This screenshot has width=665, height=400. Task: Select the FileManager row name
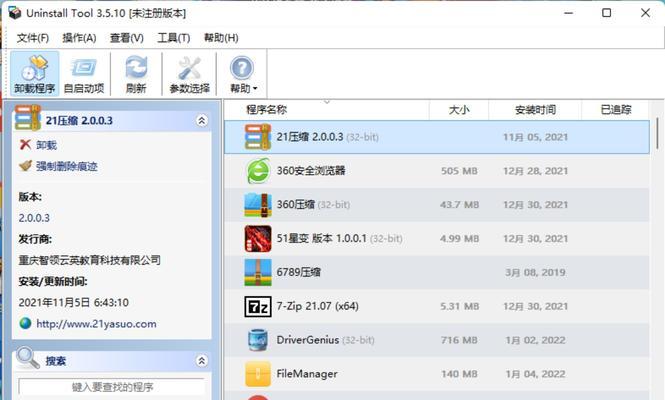click(307, 374)
